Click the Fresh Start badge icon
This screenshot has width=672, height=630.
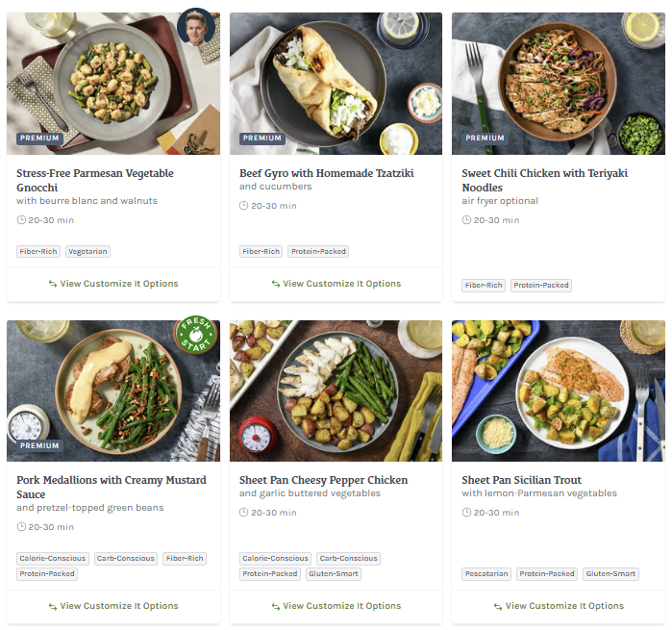tap(195, 339)
